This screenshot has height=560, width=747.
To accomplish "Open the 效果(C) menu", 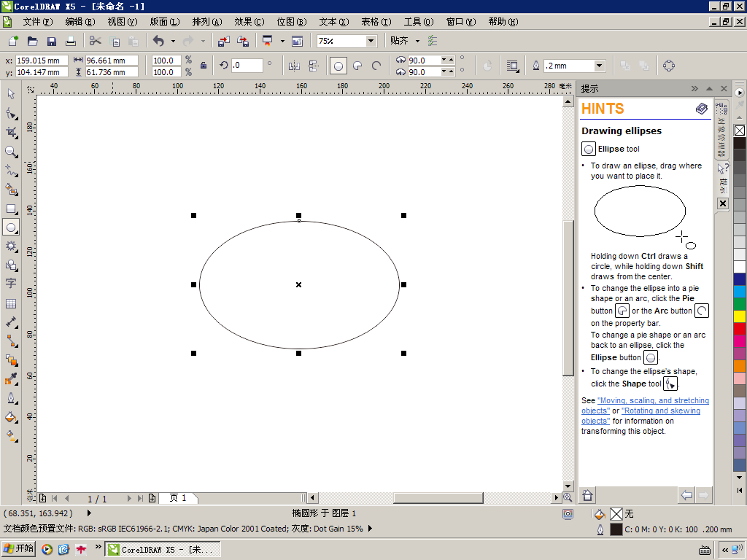I will click(249, 22).
